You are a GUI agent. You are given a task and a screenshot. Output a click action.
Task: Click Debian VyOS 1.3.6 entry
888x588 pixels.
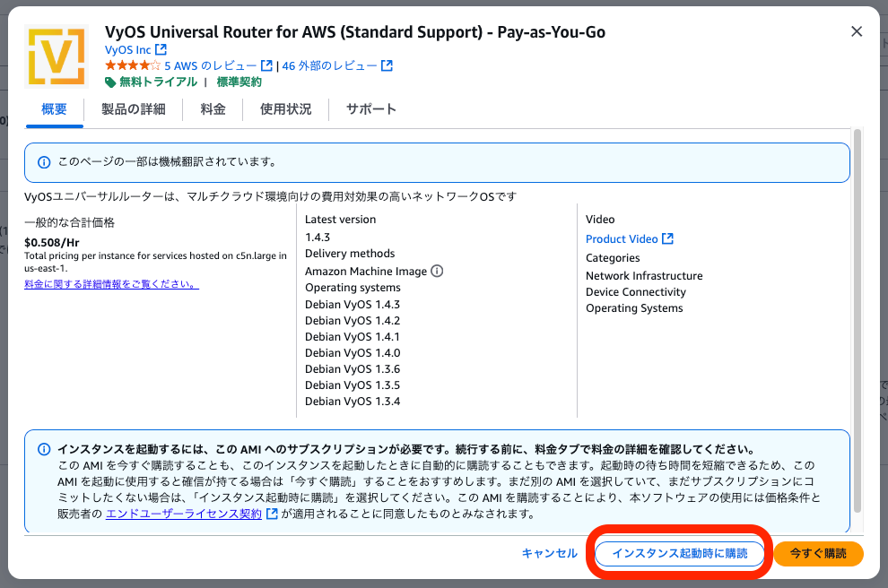pyautogui.click(x=353, y=369)
